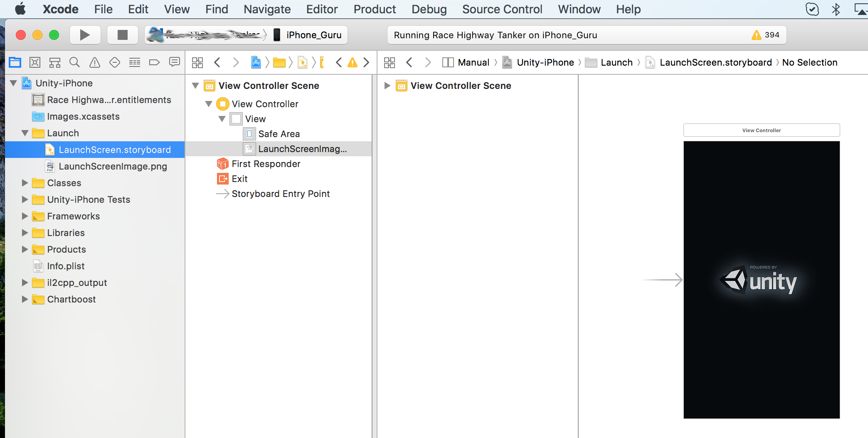Expand the Libraries folder
This screenshot has width=868, height=438.
(25, 233)
